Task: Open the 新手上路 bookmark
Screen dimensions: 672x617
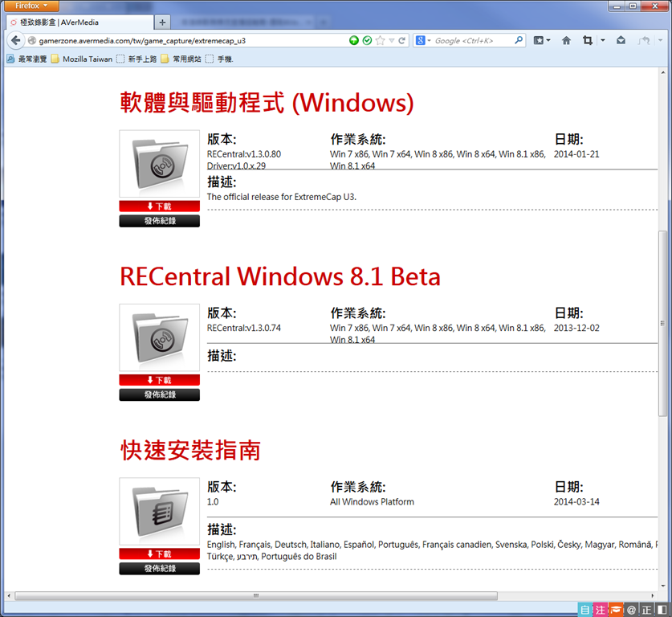Action: (136, 59)
